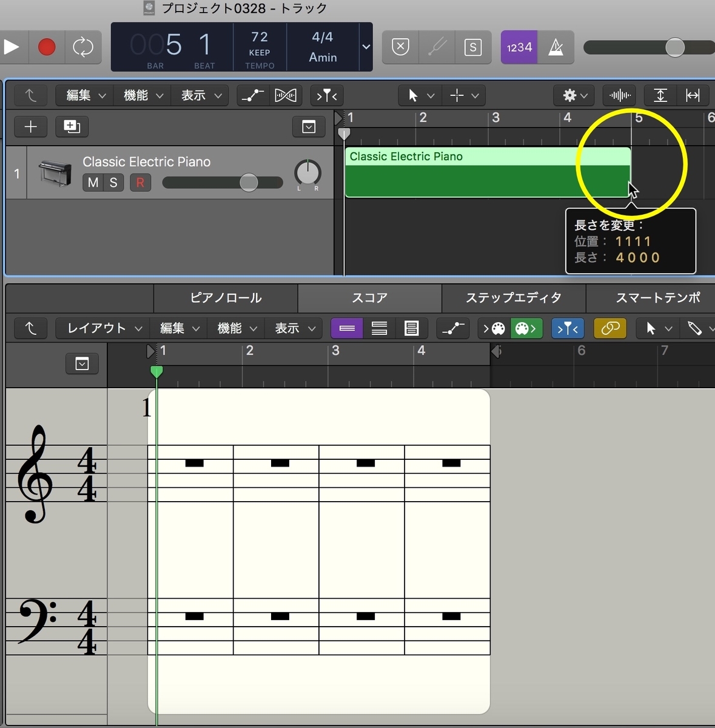Switch to the ピアノロール tab
715x728 pixels.
[x=226, y=298]
